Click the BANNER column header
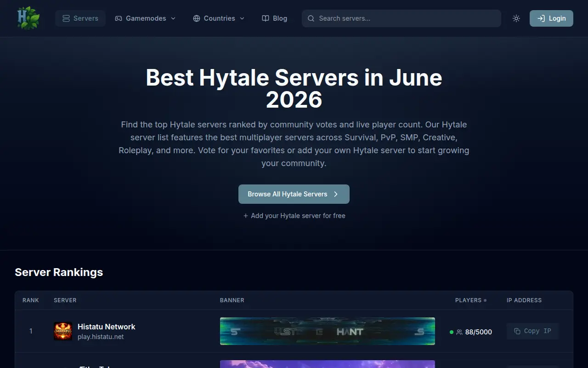The height and width of the screenshot is (368, 588). click(x=232, y=300)
